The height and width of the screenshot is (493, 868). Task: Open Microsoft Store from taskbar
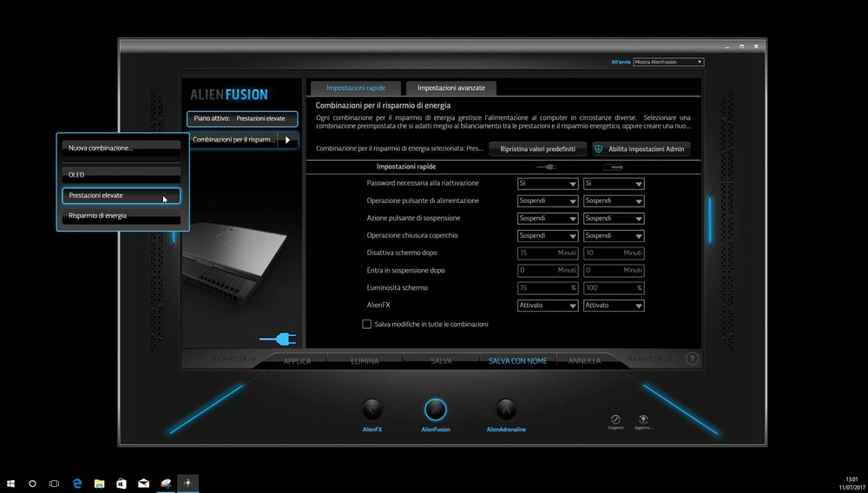tap(122, 483)
